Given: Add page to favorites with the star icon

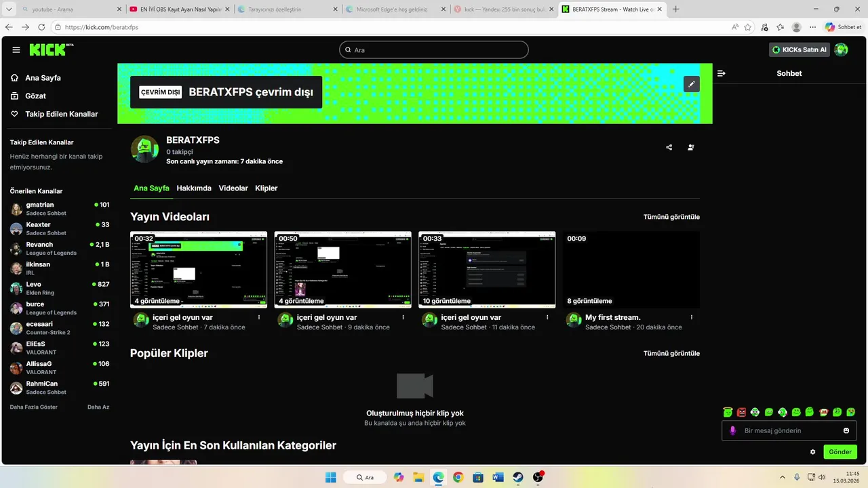Looking at the screenshot, I should coord(748,27).
